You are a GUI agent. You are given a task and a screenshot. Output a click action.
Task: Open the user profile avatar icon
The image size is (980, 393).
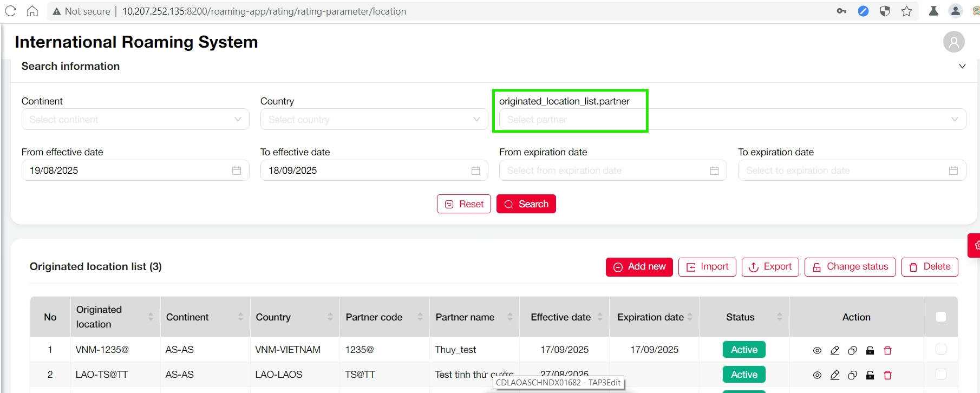[953, 42]
